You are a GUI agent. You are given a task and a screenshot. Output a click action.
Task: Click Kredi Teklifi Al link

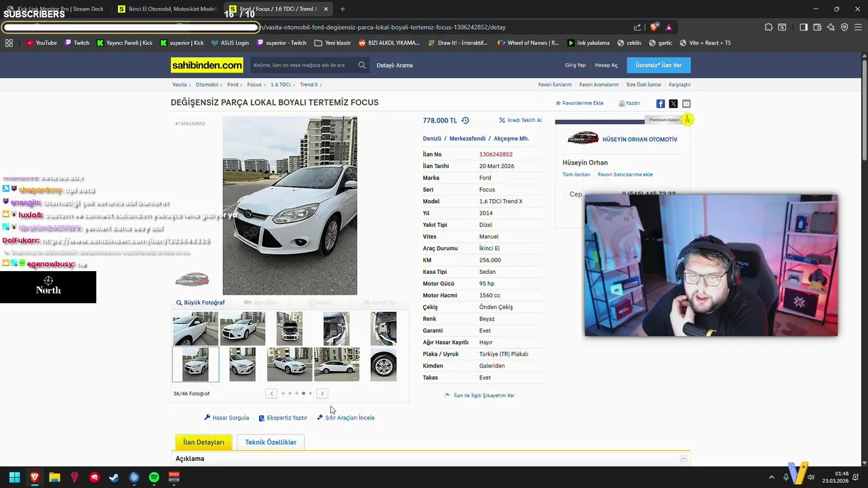coord(520,120)
